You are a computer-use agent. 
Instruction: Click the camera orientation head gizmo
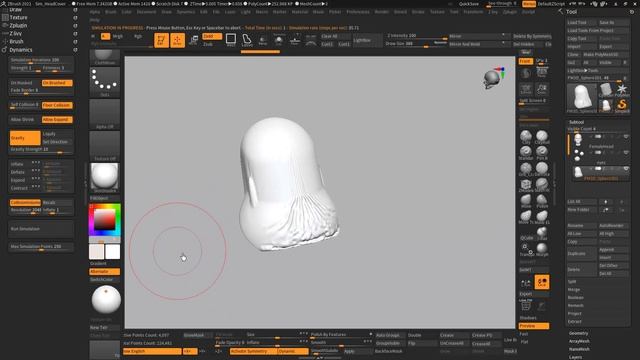(x=493, y=78)
